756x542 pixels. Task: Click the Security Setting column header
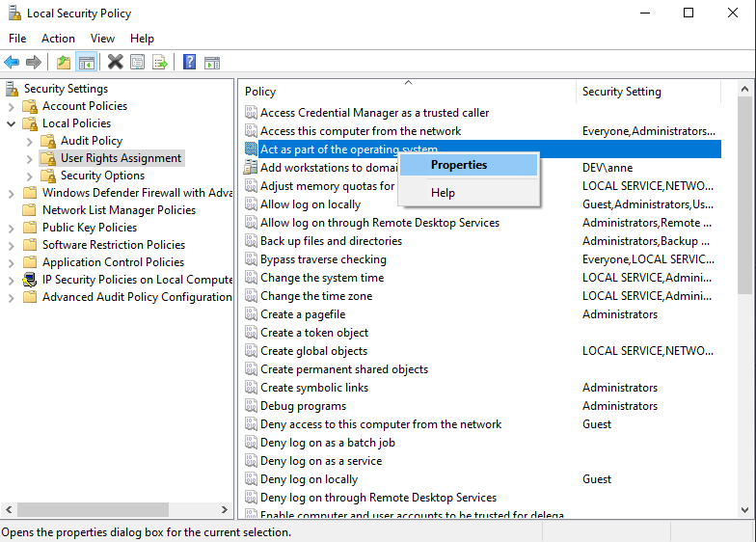tap(622, 92)
